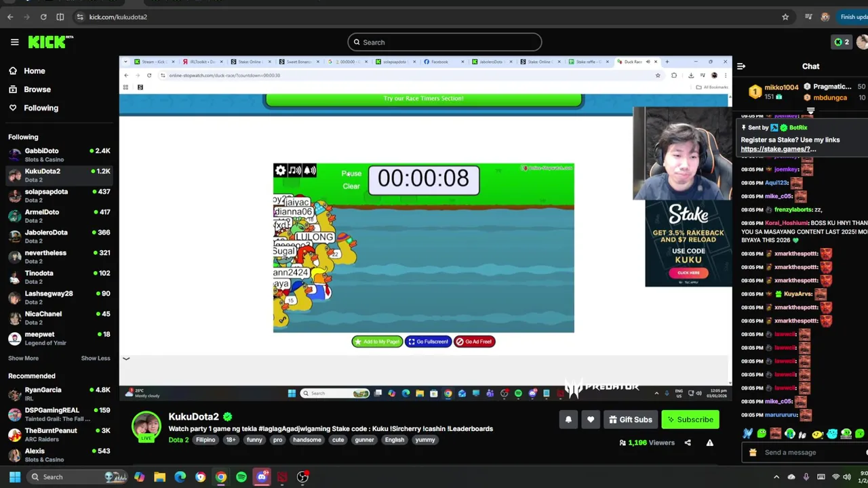Open Discord from taskbar

click(262, 477)
